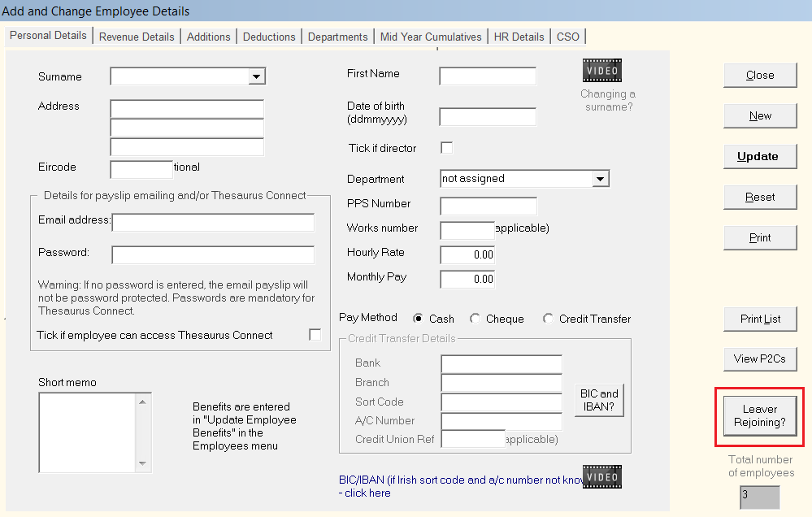
Task: Switch to the Departments tab
Action: tap(337, 37)
